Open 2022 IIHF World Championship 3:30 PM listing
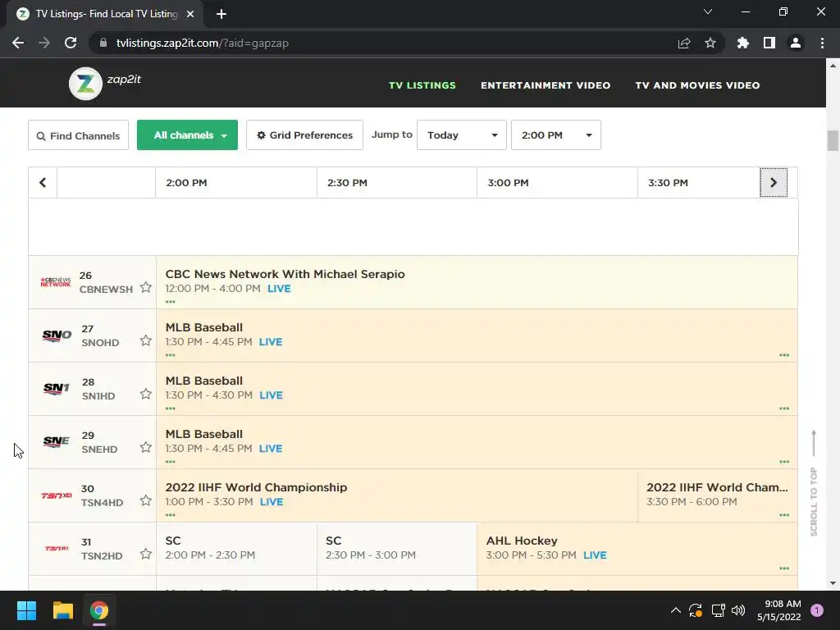Screen dimensions: 840x630 [717, 487]
